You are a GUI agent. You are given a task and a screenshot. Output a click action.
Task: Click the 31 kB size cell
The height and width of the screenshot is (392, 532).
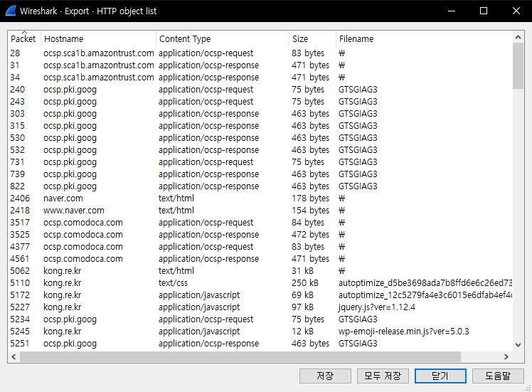tap(303, 271)
